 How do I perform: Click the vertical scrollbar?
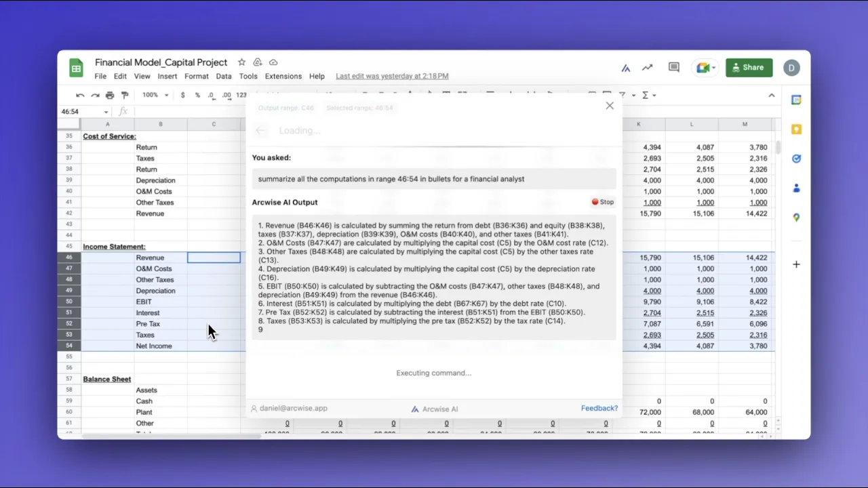point(778,146)
